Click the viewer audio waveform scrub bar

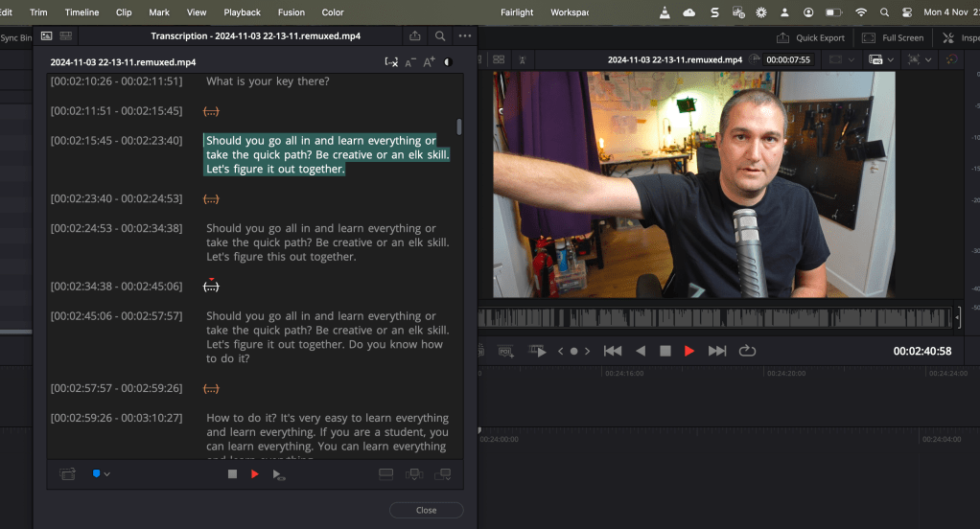(715, 317)
